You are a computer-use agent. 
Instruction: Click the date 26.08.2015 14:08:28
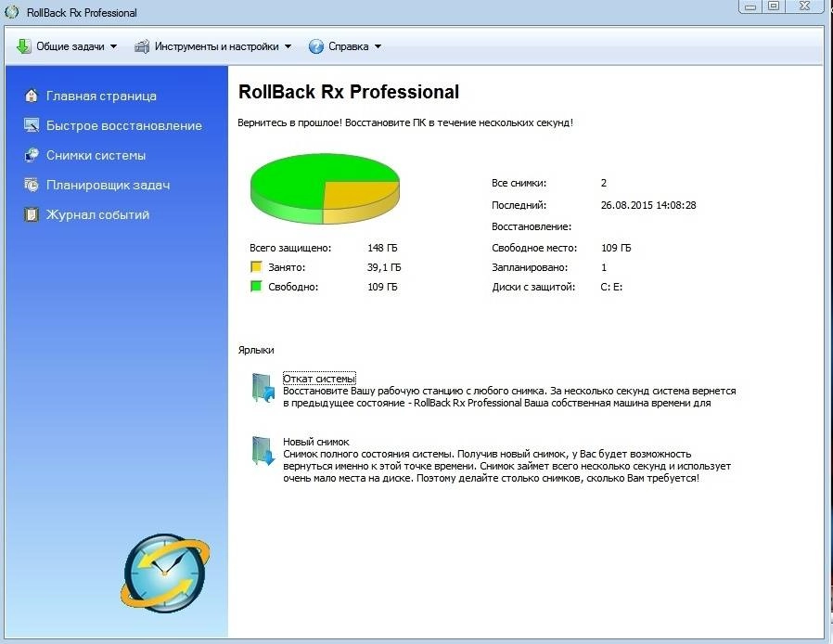[x=648, y=205]
